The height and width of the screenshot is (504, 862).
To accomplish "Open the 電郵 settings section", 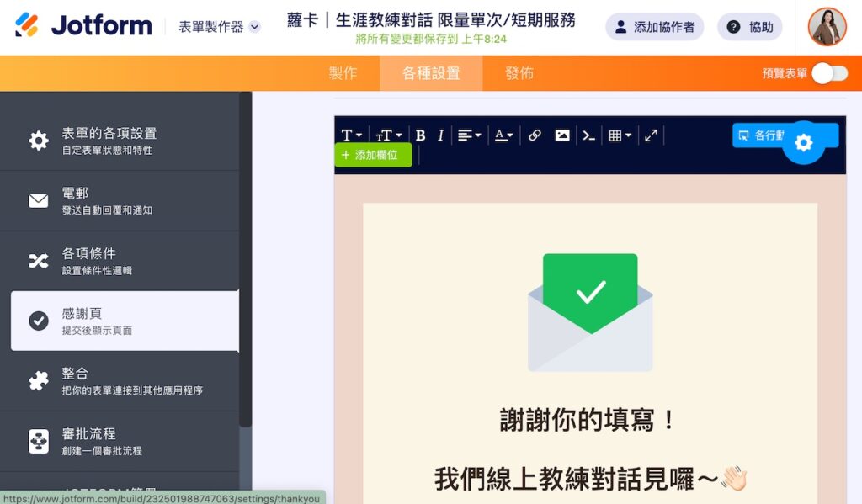I will coord(120,200).
